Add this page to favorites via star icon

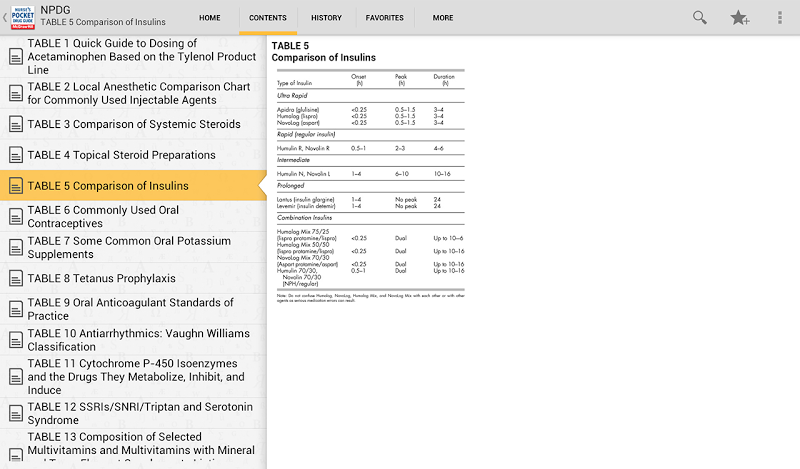(x=740, y=18)
